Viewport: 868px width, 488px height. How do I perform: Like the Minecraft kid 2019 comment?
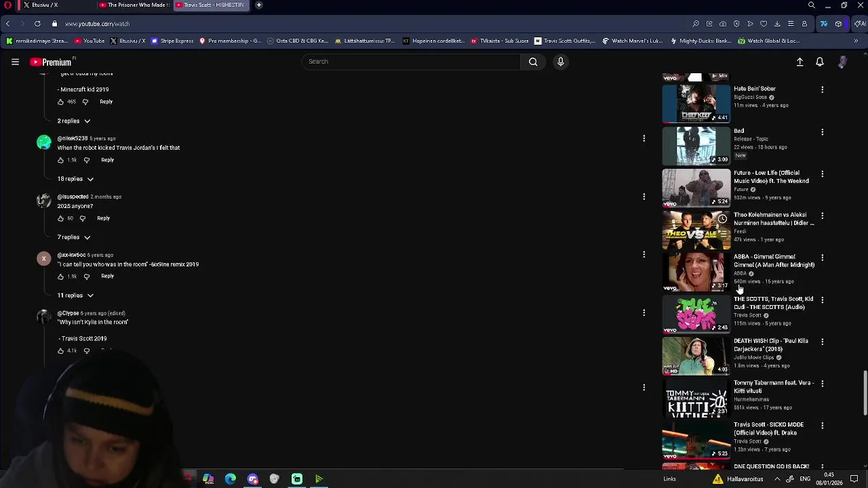[60, 102]
